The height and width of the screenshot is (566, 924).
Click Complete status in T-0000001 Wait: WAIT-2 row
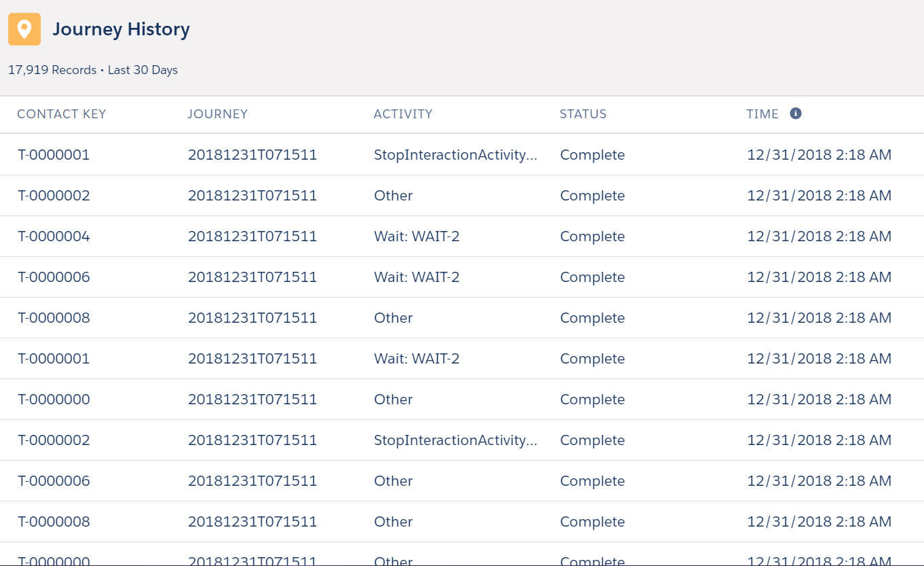coord(592,359)
